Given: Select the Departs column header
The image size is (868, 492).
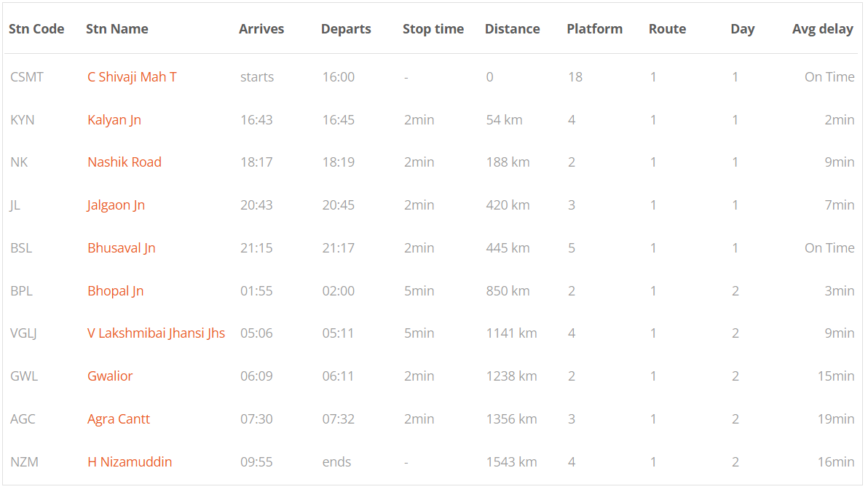Looking at the screenshot, I should (x=346, y=29).
